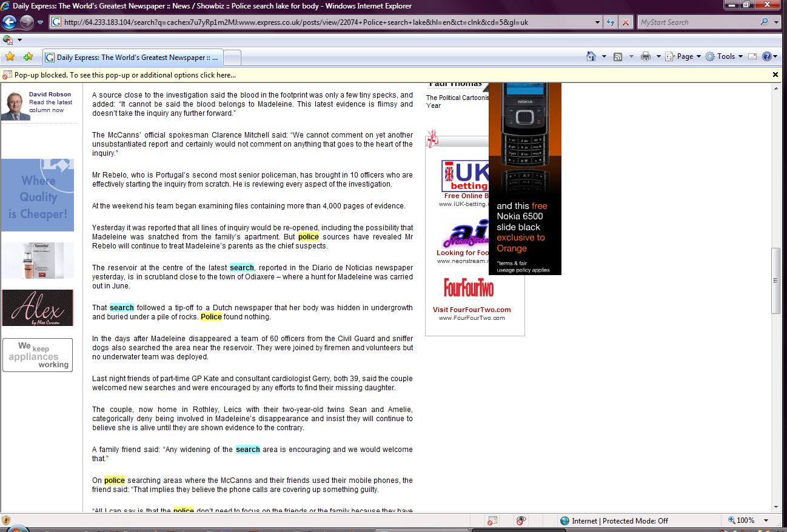Click the David Robson column link
The image size is (787, 532).
click(x=50, y=95)
